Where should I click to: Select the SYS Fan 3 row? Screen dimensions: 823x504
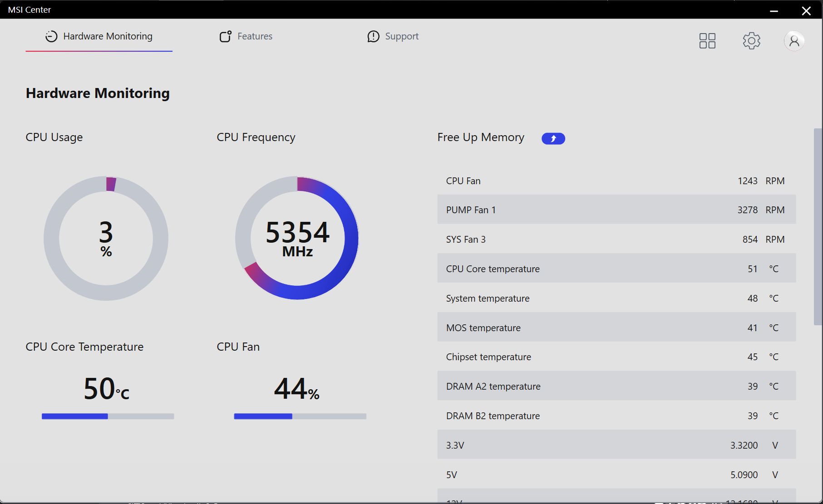tap(616, 239)
